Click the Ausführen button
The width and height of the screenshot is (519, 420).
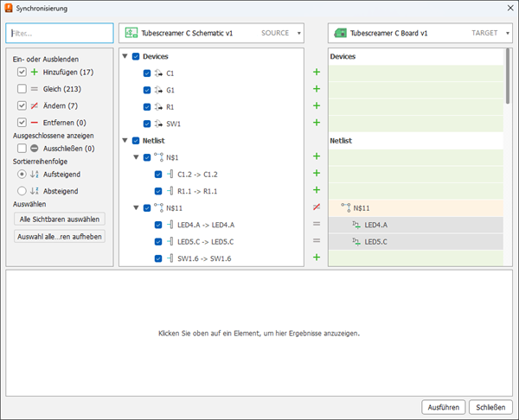coord(443,407)
